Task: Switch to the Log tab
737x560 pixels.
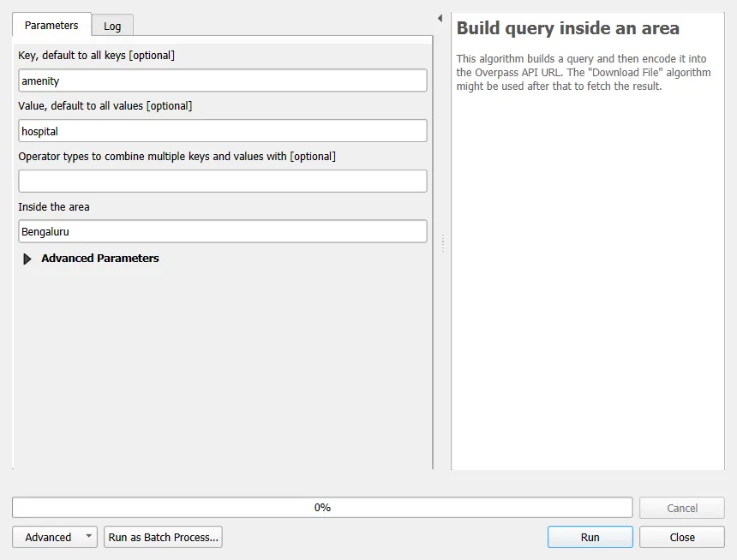Action: pyautogui.click(x=112, y=26)
